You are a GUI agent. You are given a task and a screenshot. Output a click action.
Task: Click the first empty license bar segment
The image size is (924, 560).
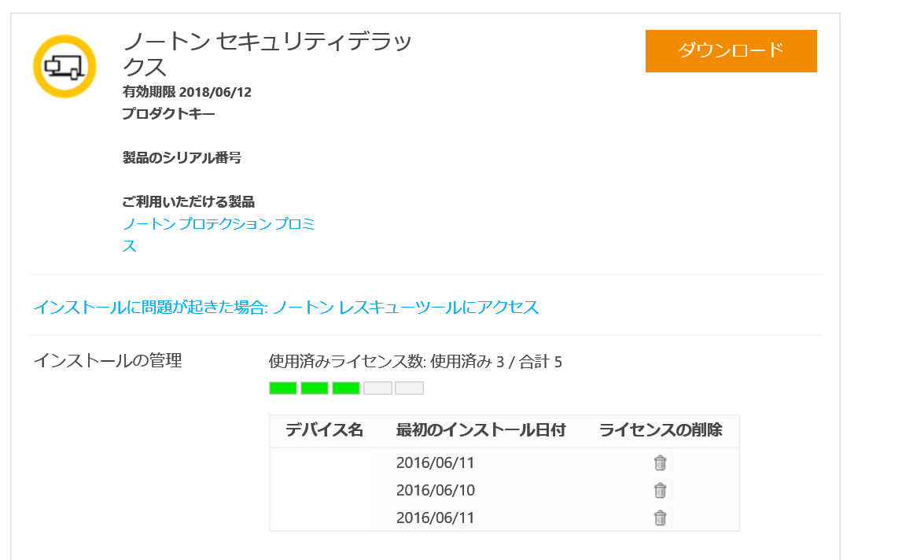[x=377, y=388]
